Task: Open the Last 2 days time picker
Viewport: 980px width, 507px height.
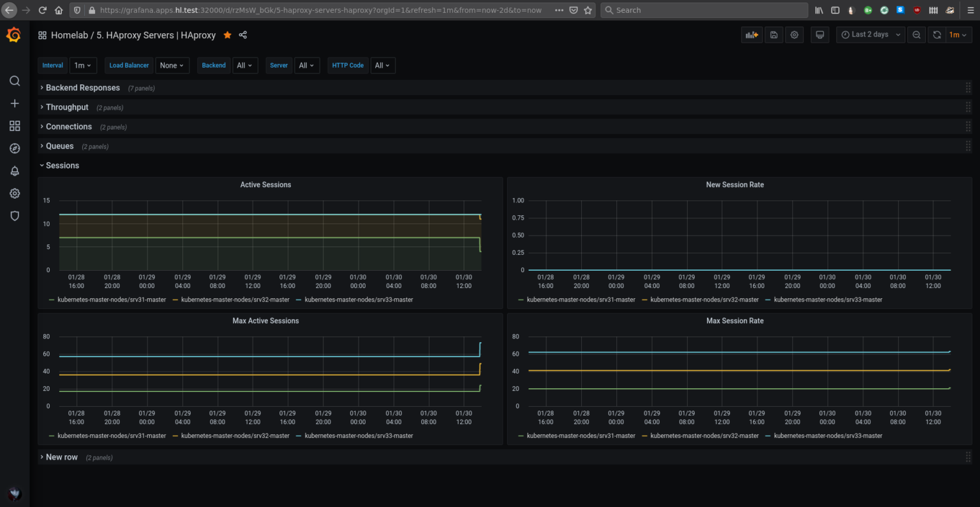Action: pyautogui.click(x=870, y=34)
